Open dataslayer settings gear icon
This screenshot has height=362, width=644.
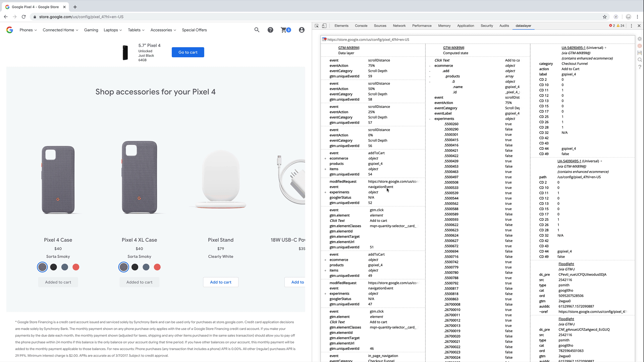point(640,39)
